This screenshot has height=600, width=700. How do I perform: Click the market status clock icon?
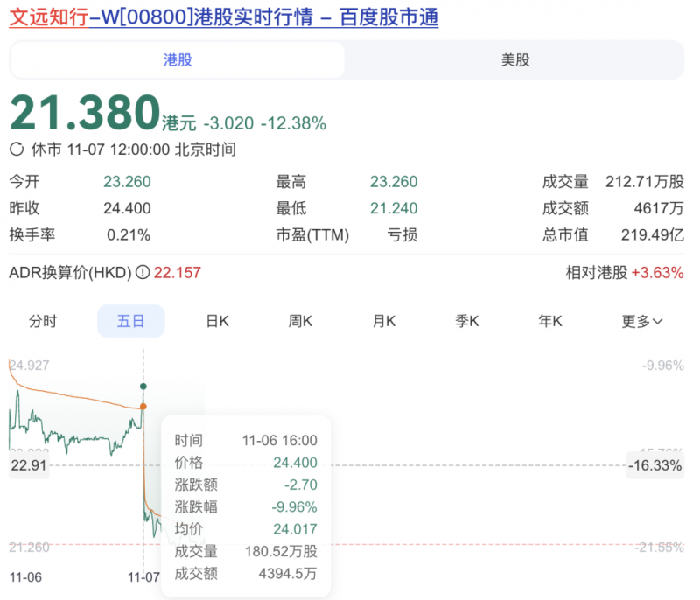coord(17,150)
